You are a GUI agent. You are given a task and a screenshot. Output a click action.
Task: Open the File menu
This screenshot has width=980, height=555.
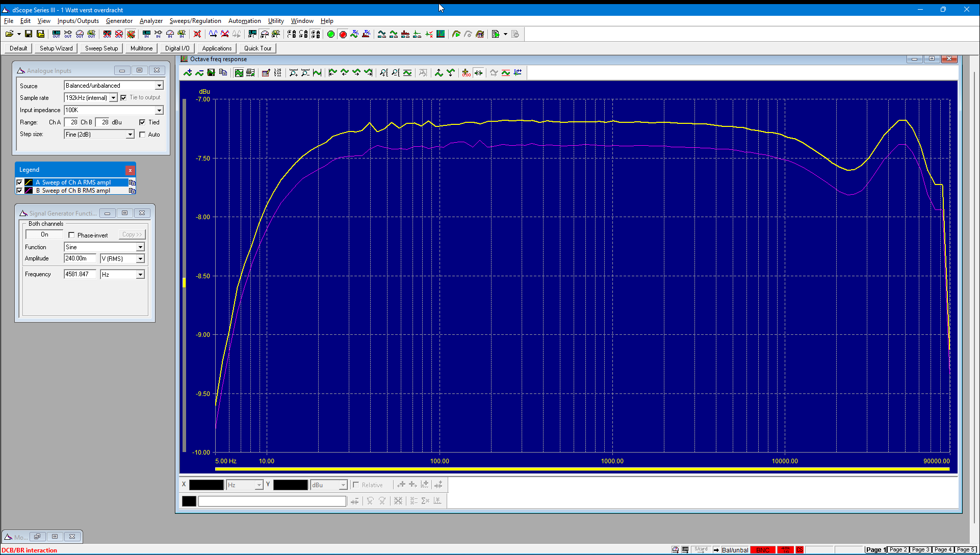9,21
